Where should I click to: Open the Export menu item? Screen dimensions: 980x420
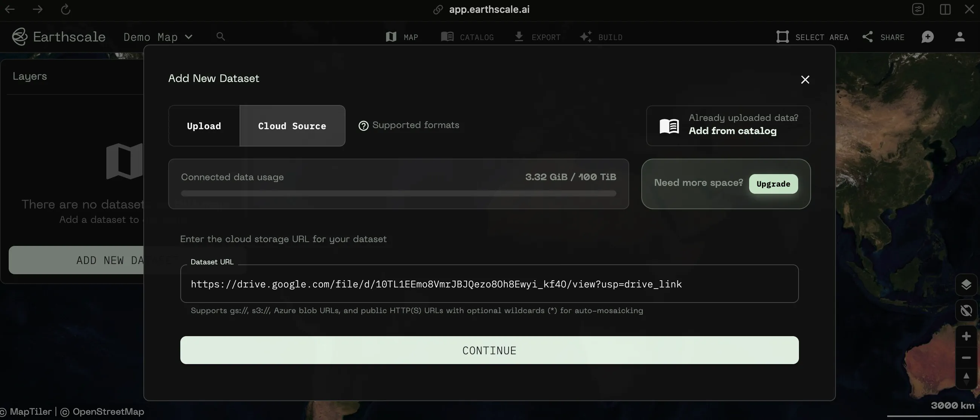(537, 37)
